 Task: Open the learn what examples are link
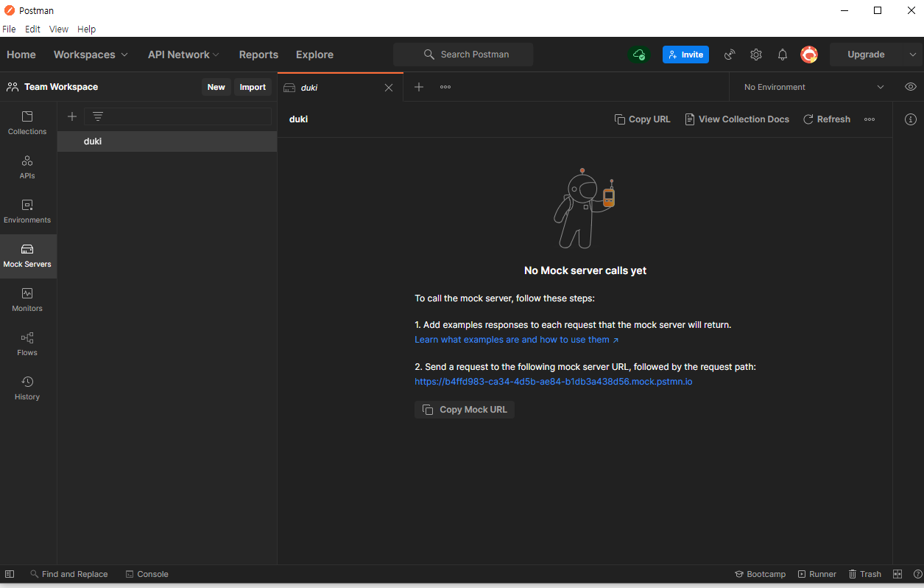coord(516,340)
